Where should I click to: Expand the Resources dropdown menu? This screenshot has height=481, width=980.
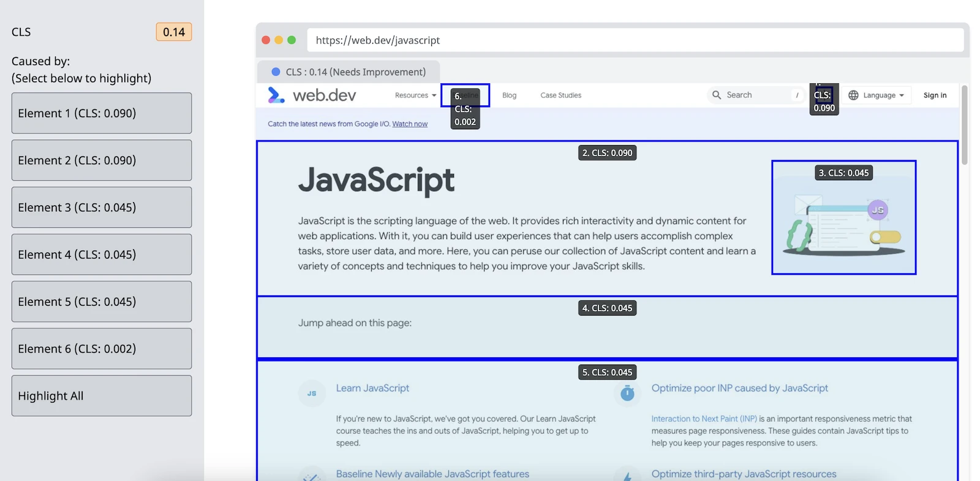tap(415, 95)
